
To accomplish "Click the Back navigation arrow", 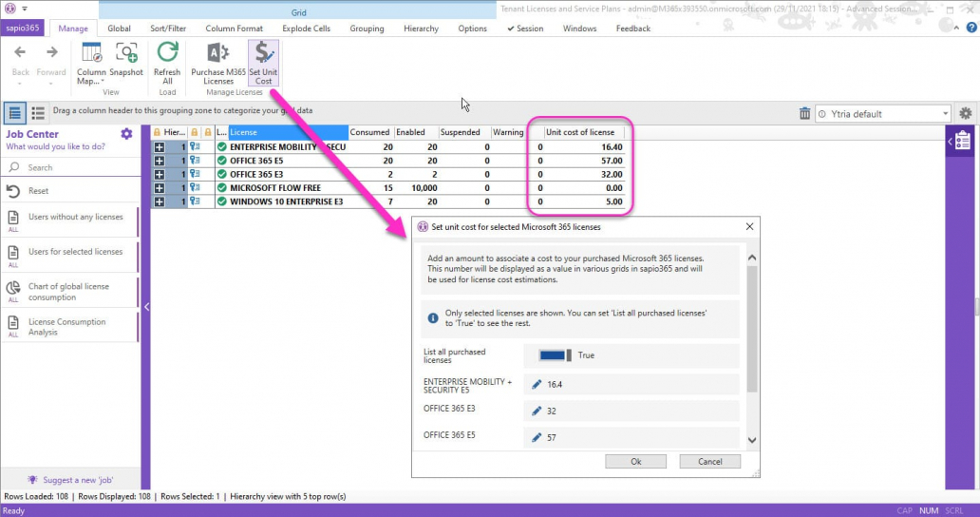I will coord(20,52).
